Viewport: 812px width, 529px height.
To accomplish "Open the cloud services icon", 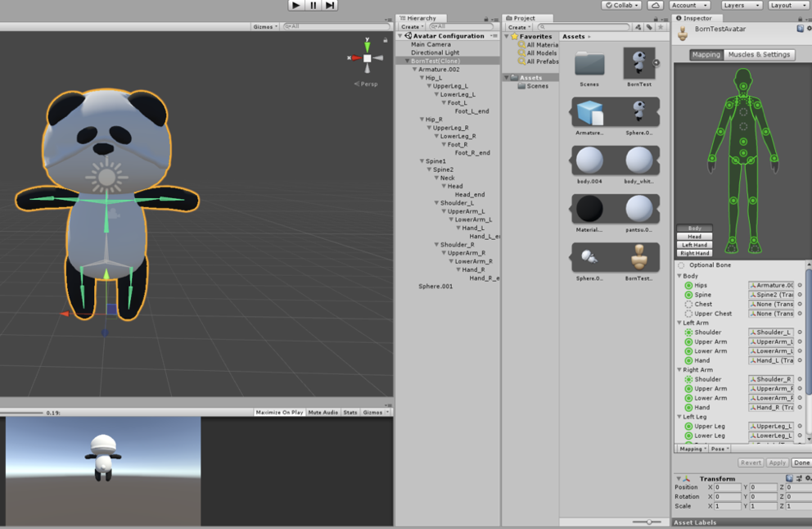I will click(656, 5).
